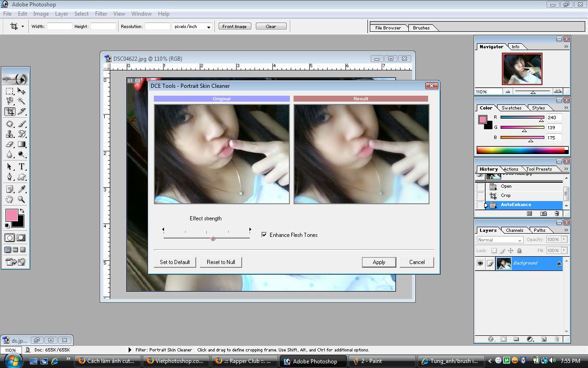Select the Clone Stamp tool
Viewport: 588px width, 368px height.
(10, 134)
